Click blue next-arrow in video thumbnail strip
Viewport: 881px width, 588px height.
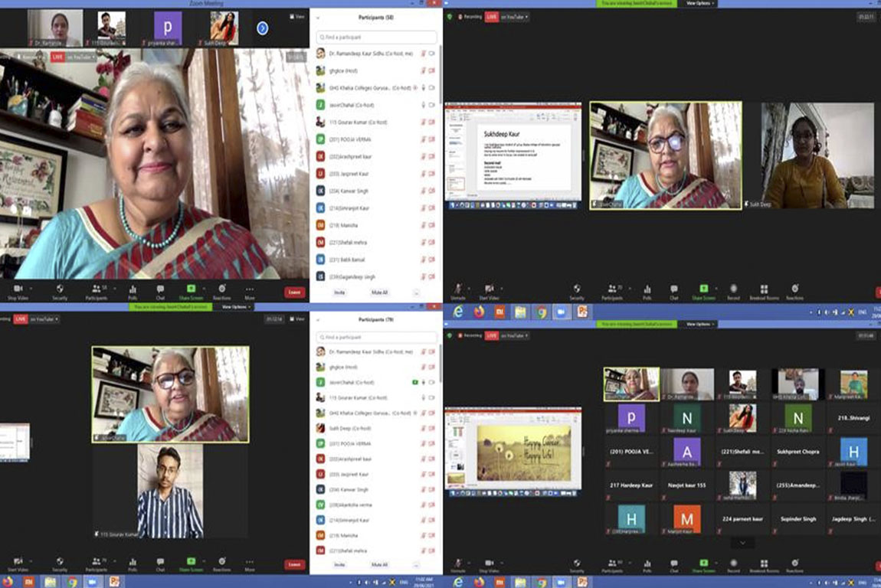[x=262, y=28]
